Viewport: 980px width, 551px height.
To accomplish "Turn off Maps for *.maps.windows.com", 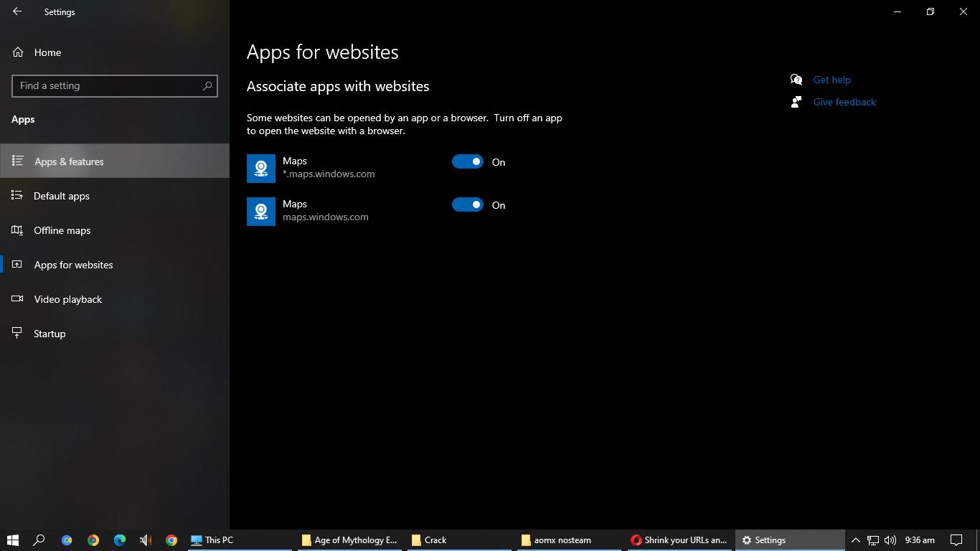I will tap(468, 162).
